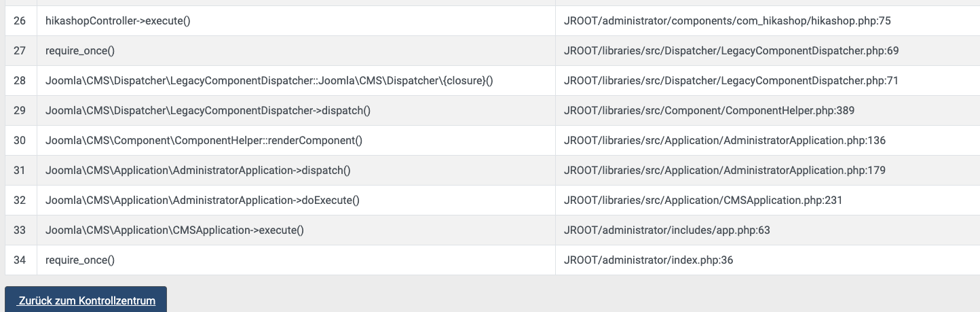Image resolution: width=980 pixels, height=312 pixels.
Task: Select the LegacyComponentDispatcher.php:71 file path
Action: point(731,81)
